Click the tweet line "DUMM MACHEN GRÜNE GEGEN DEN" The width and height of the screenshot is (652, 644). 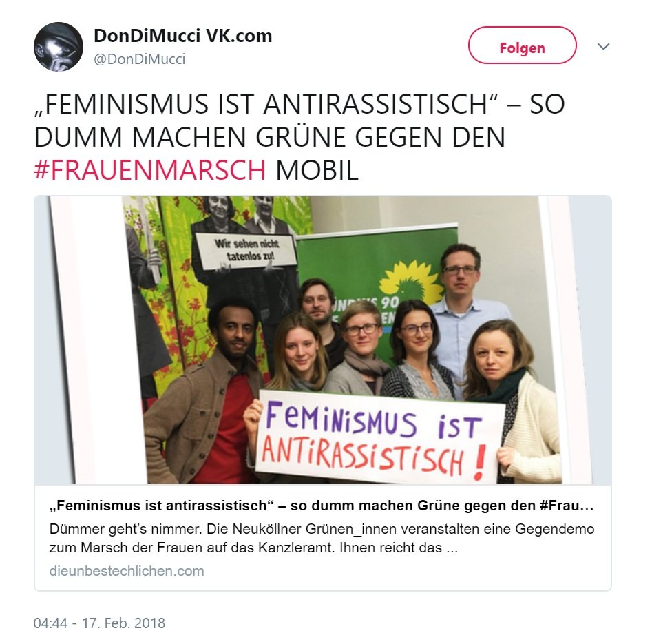[x=269, y=137]
